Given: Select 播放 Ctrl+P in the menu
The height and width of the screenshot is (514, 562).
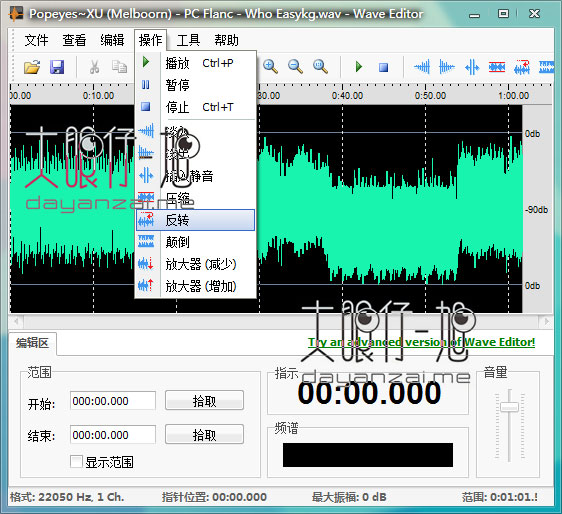Looking at the screenshot, I should point(196,63).
